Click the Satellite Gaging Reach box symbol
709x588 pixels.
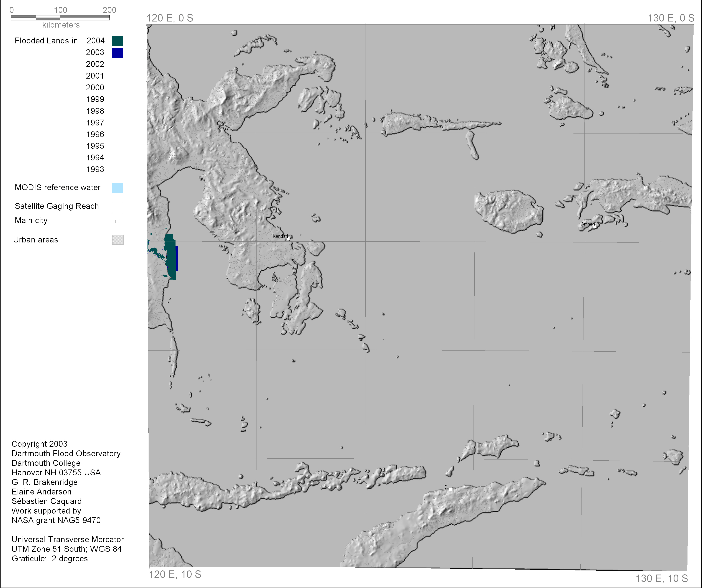pyautogui.click(x=117, y=207)
